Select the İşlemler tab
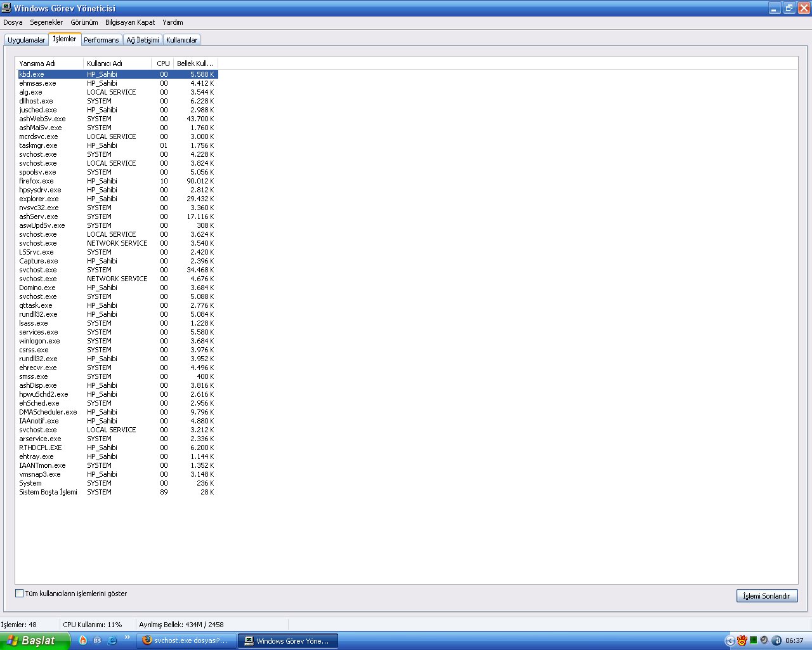812x650 pixels. click(x=65, y=39)
